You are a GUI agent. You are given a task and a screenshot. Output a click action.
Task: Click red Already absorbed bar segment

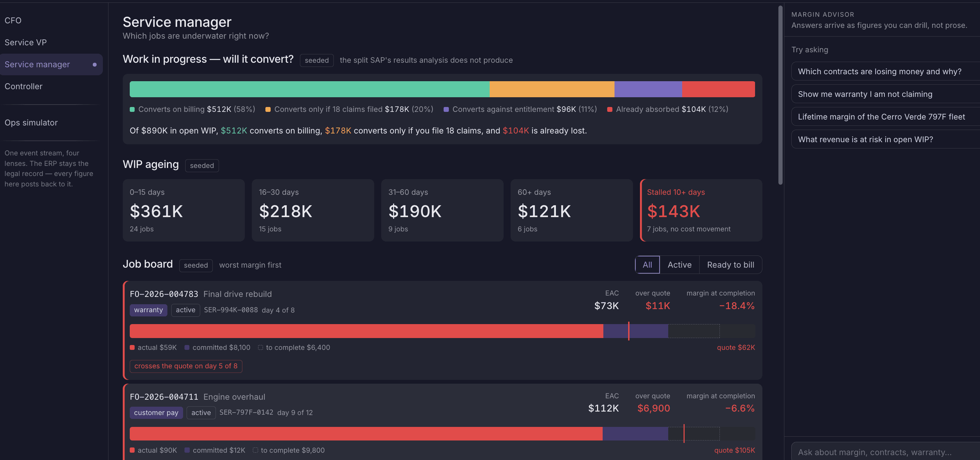pyautogui.click(x=718, y=89)
